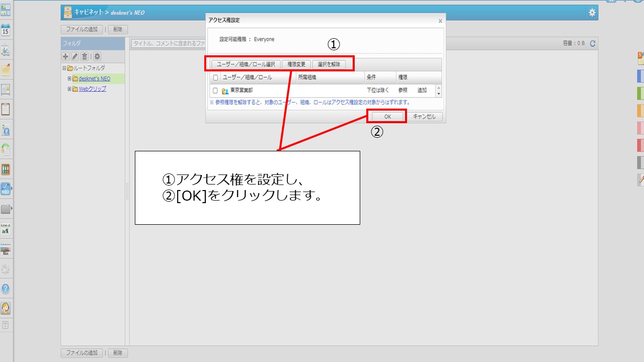Image resolution: width=644 pixels, height=362 pixels.
Task: Open the help question mark icon
Action: coord(6,289)
